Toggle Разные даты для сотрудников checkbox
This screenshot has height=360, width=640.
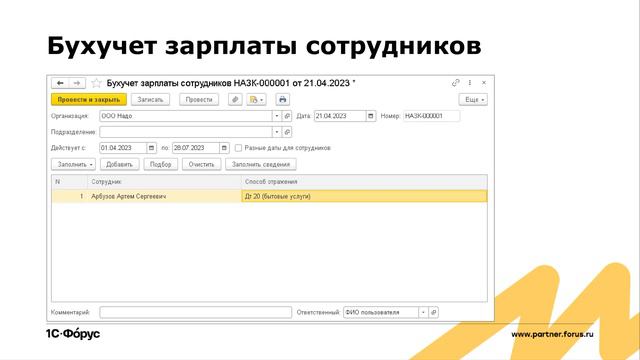coord(238,148)
